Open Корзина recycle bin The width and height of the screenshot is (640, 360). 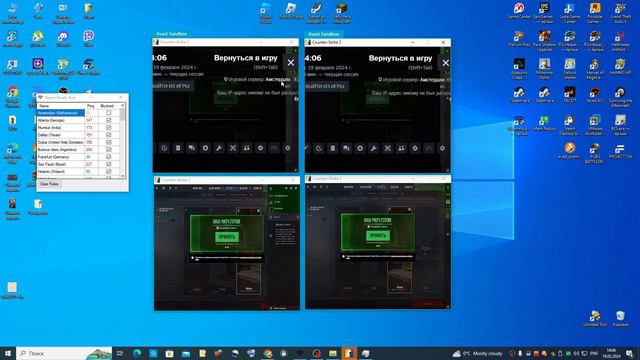[620, 319]
